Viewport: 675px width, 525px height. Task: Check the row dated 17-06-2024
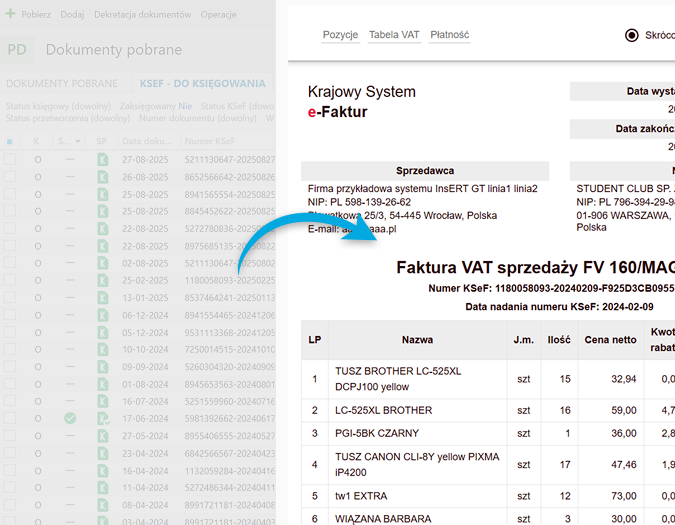(10, 419)
